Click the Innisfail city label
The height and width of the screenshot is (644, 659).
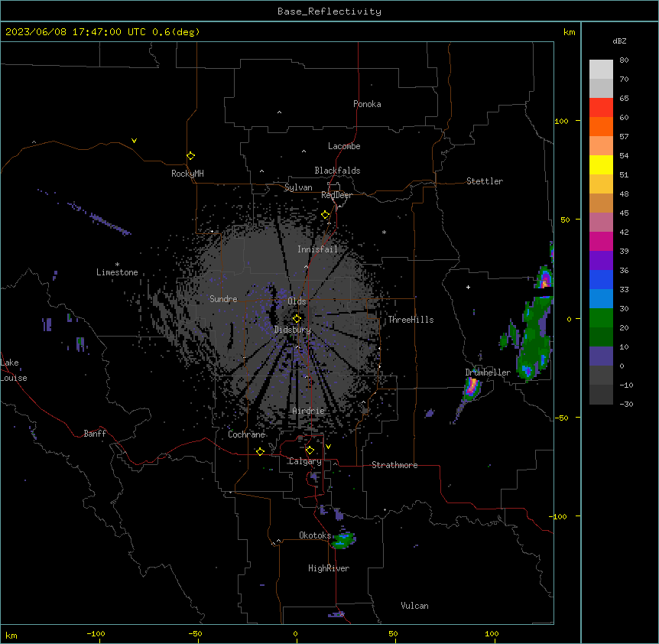(x=317, y=249)
